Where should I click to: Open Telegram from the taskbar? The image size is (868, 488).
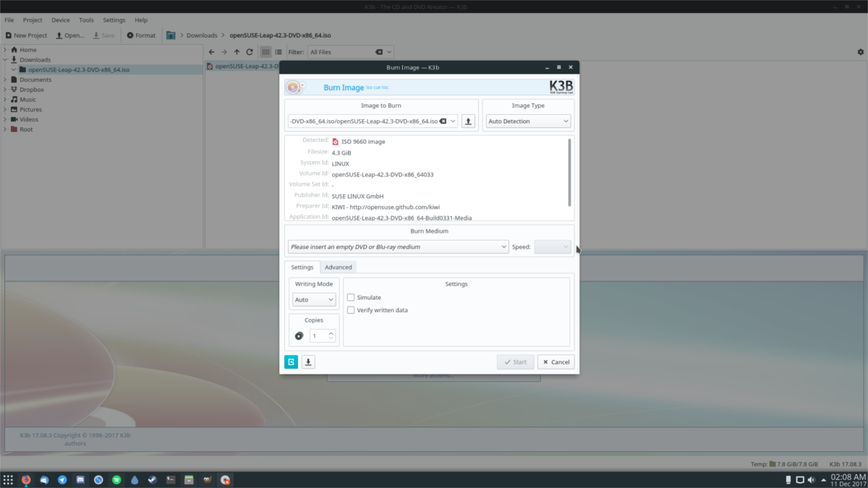[x=62, y=479]
